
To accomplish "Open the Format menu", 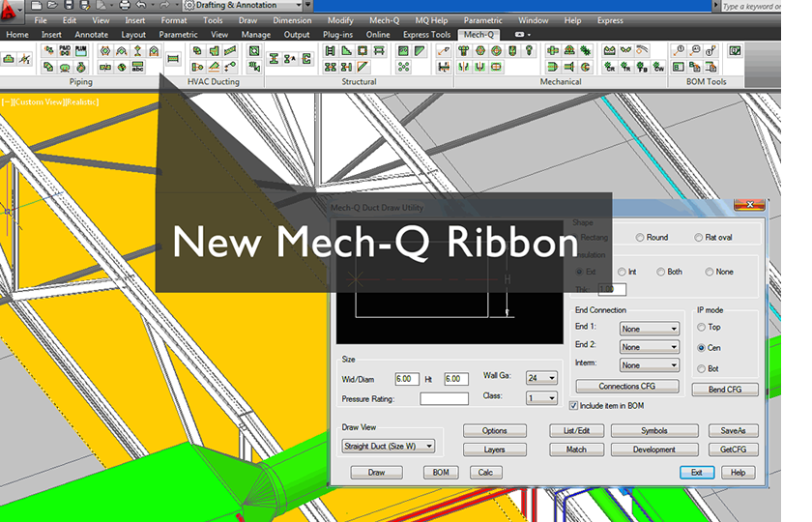I will click(173, 20).
